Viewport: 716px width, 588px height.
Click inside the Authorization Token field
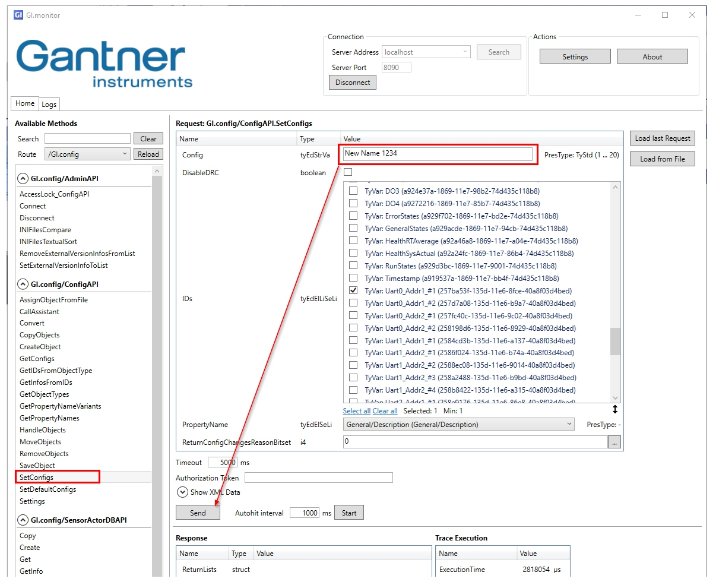pyautogui.click(x=318, y=477)
